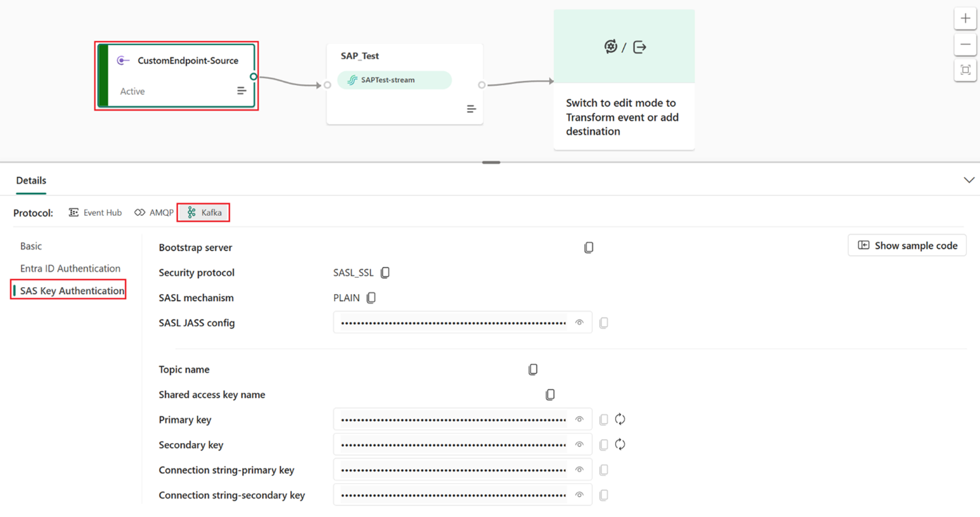Click the pane splitter handle above Details

tap(491, 163)
